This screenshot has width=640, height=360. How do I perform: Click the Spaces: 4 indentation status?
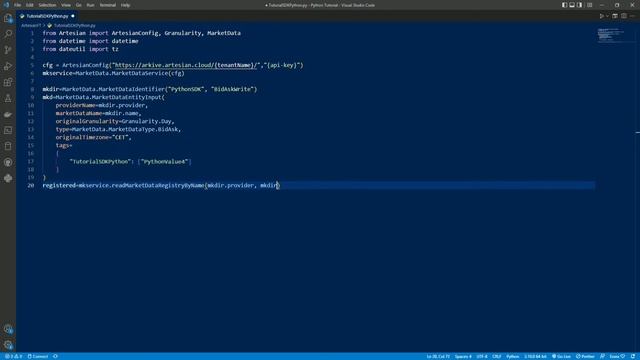pyautogui.click(x=463, y=356)
